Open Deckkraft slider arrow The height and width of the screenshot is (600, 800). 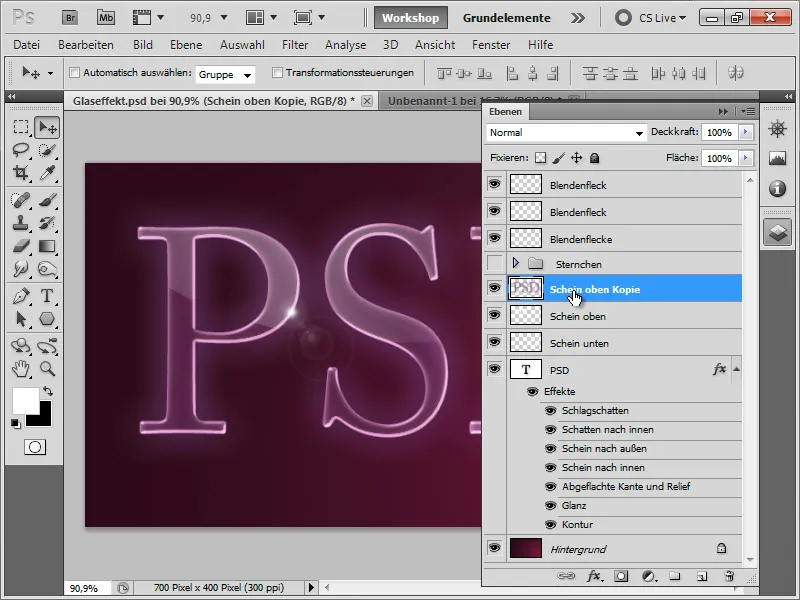(x=745, y=132)
